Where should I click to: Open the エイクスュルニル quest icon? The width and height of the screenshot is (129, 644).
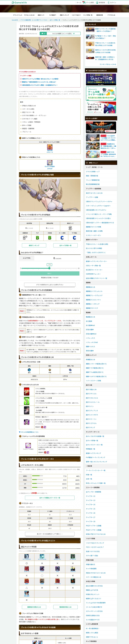(x=42, y=556)
